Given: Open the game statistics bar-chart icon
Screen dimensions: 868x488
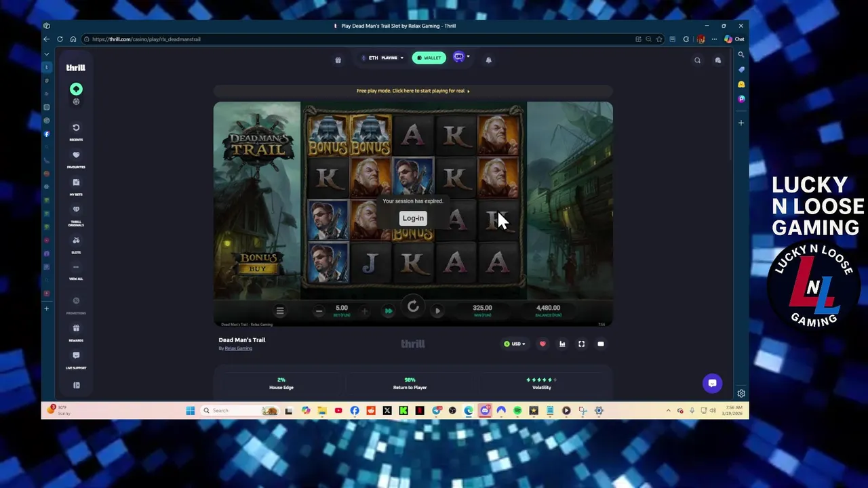Looking at the screenshot, I should 562,344.
